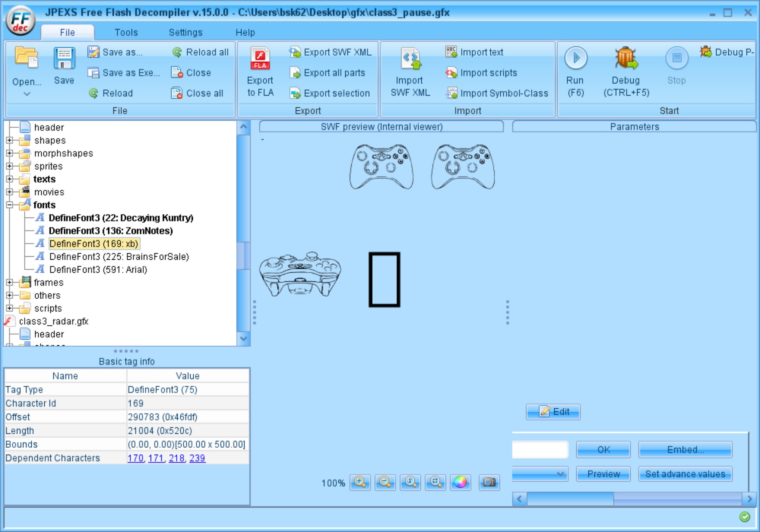This screenshot has width=760, height=532.
Task: Click the Embed... button
Action: pos(685,449)
